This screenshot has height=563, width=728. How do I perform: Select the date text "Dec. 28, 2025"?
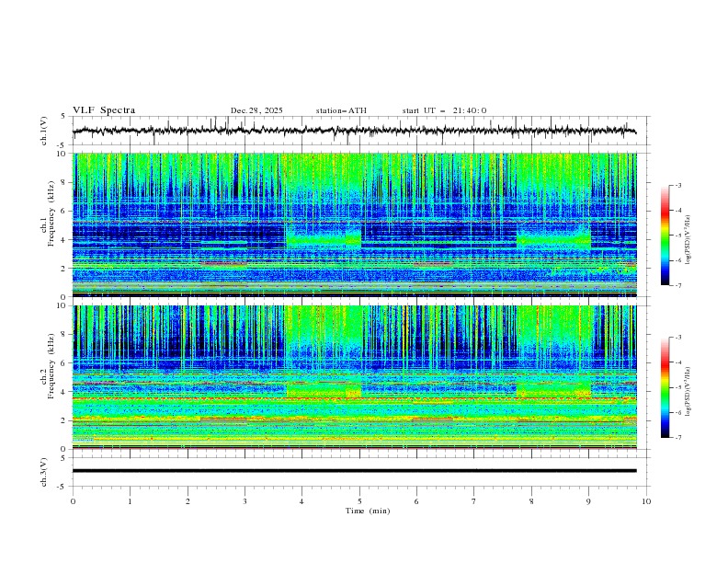click(x=256, y=110)
